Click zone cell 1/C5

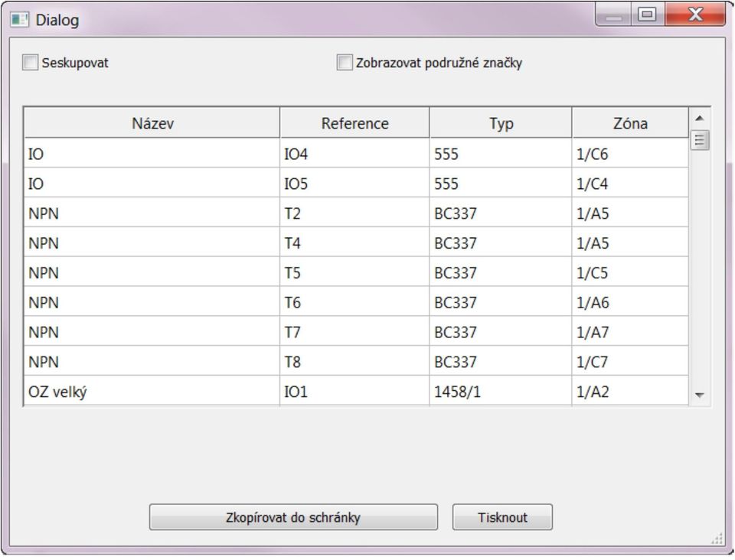coord(630,272)
